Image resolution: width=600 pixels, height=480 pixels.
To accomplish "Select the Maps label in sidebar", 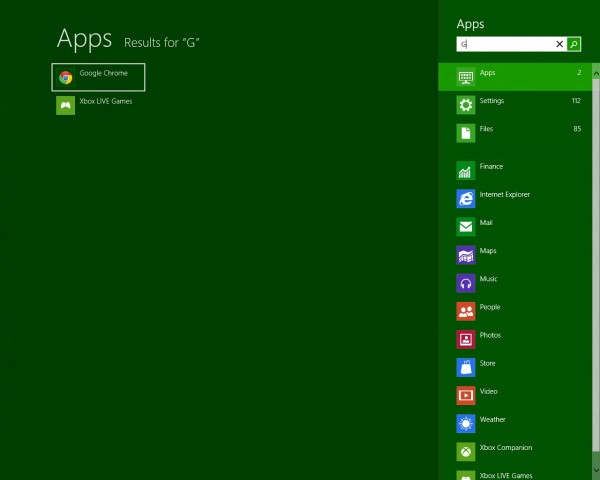I will coord(488,251).
